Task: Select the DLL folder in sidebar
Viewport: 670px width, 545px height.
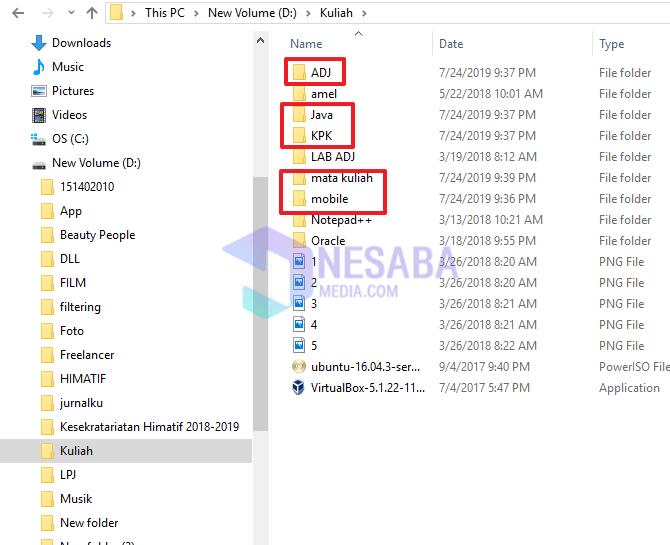Action: click(x=60, y=259)
